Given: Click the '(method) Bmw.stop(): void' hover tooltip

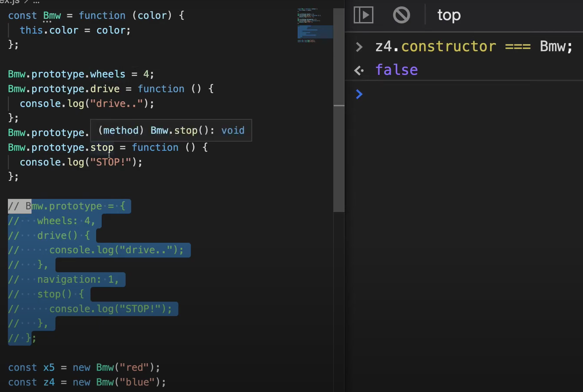Looking at the screenshot, I should point(171,131).
